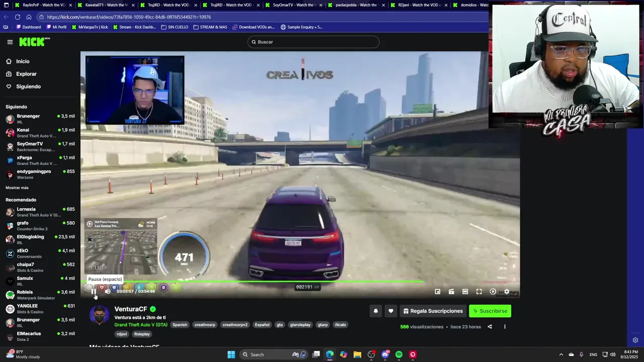Switch to the paolaojedda browser tab
Viewport: 644px width, 362px height.
[357, 5]
